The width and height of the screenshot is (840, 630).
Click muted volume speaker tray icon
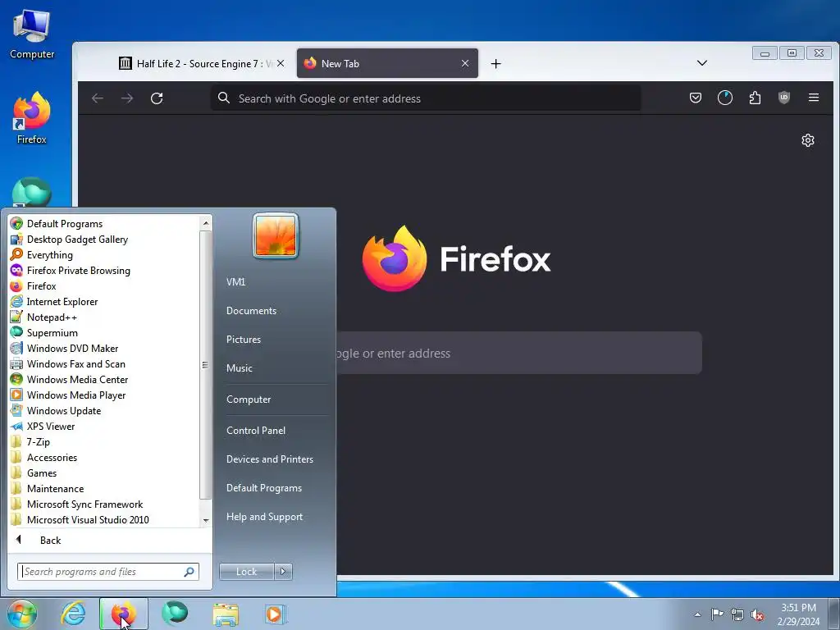click(757, 615)
